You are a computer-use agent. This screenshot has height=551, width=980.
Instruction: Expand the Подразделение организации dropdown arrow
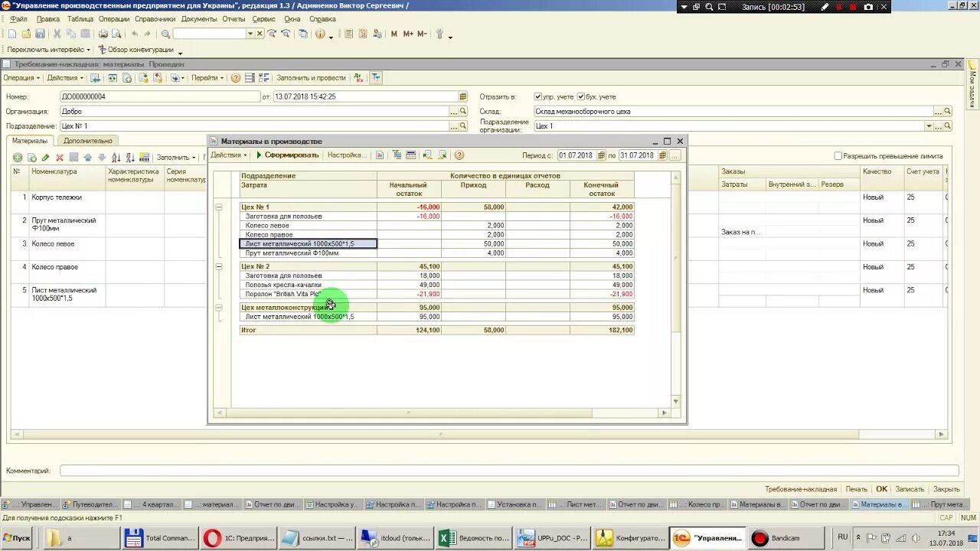coord(929,126)
